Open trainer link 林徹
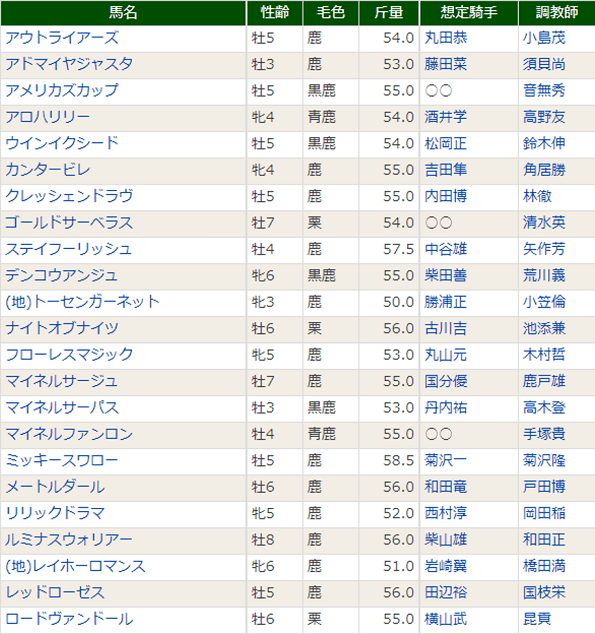 [537, 197]
